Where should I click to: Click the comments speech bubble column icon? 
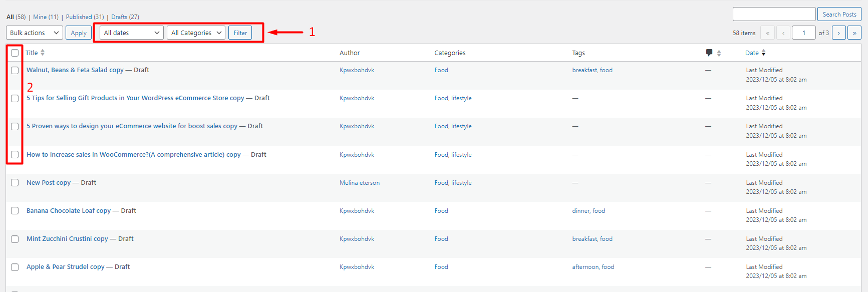(x=709, y=53)
